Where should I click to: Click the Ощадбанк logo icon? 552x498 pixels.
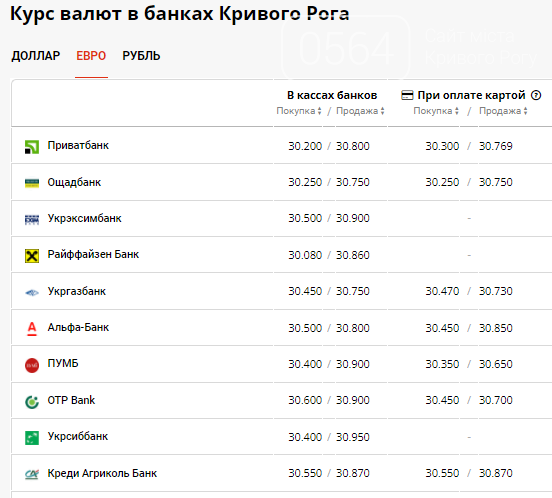point(32,183)
